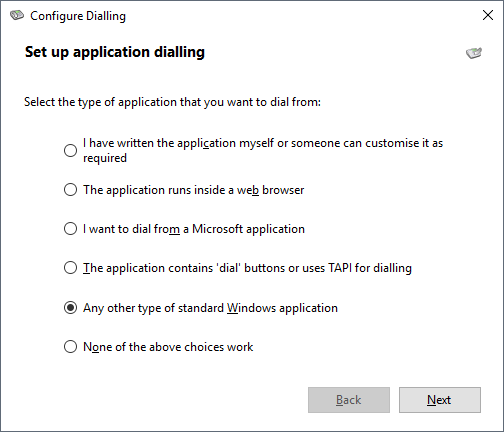
Task: Click the 'Set up application dialling' heading
Action: [x=115, y=52]
